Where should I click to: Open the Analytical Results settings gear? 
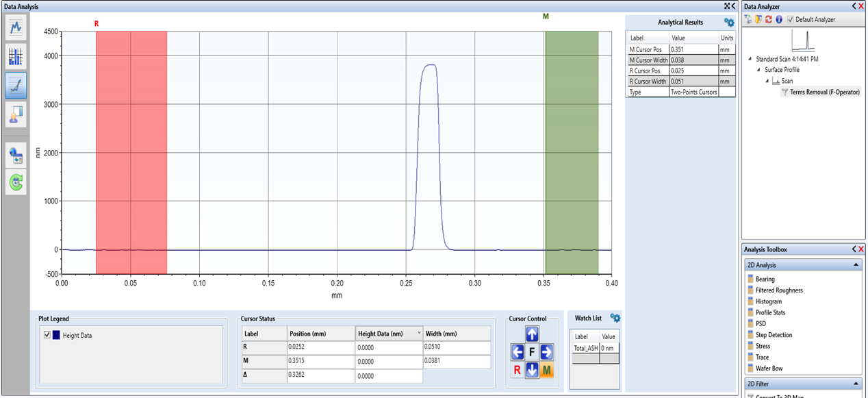[729, 22]
